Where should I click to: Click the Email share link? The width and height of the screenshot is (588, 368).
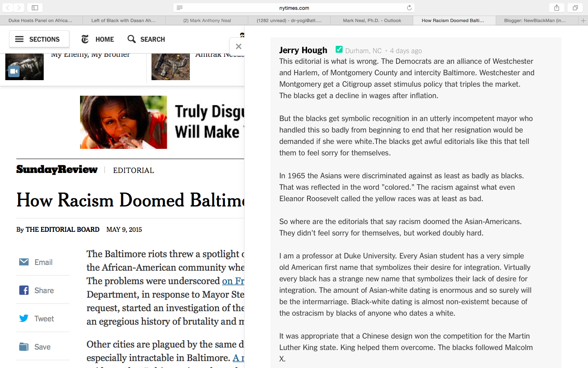point(44,263)
